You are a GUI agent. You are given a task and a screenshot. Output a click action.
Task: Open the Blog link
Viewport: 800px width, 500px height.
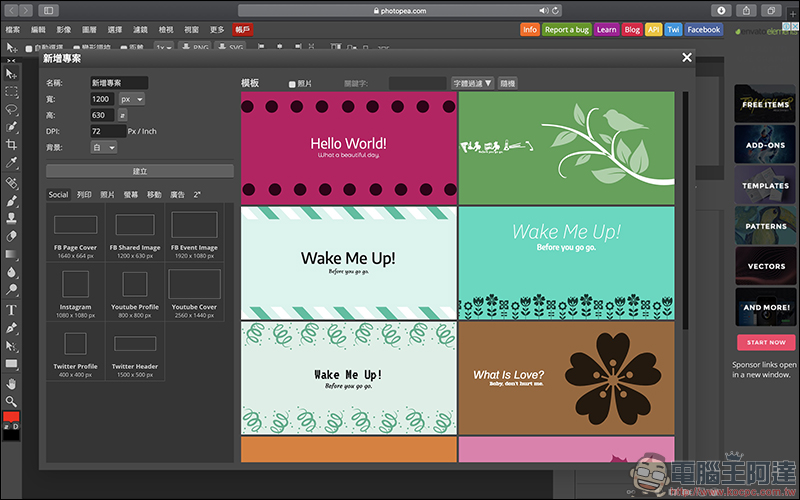(x=632, y=30)
